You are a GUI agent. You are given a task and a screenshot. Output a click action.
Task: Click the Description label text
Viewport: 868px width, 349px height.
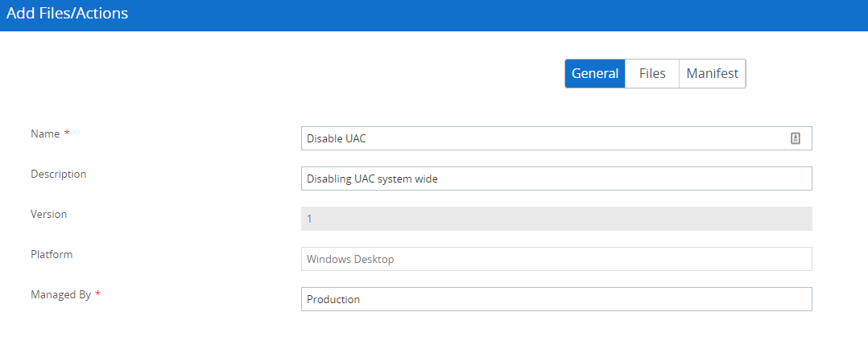(58, 174)
